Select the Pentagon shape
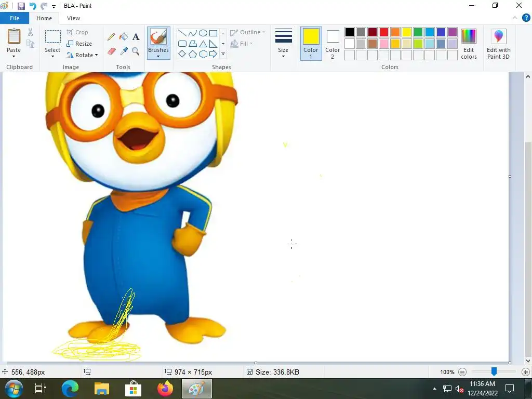 193,54
